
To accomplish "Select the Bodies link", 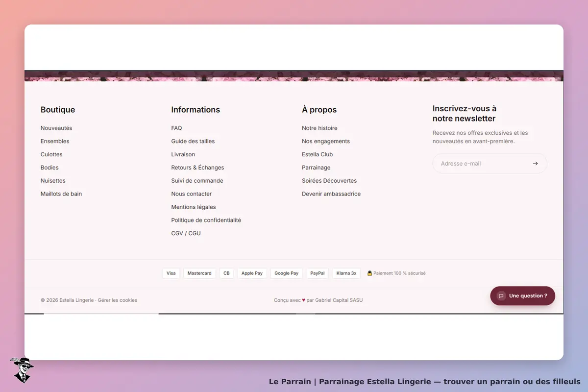I will (x=49, y=168).
